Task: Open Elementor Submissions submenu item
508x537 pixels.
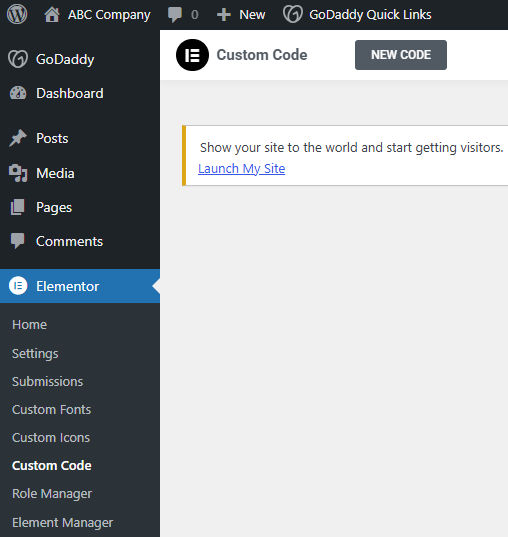Action: tap(47, 382)
